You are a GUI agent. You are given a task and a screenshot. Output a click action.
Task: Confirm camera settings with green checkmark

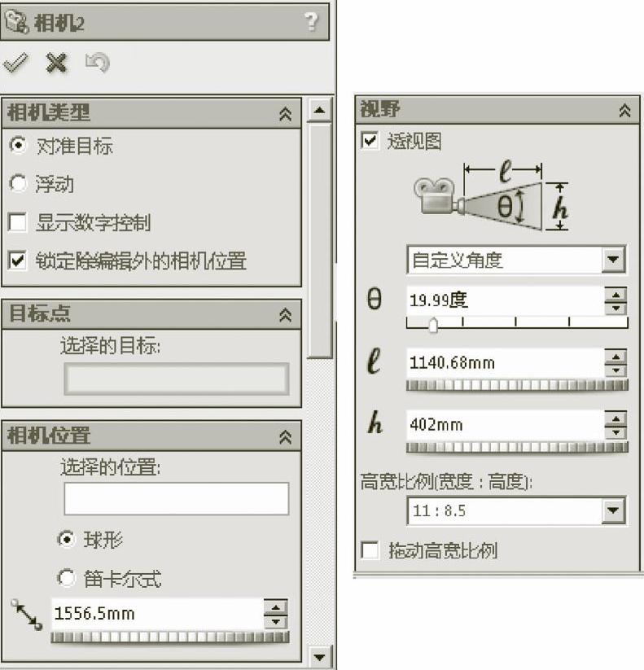point(15,63)
